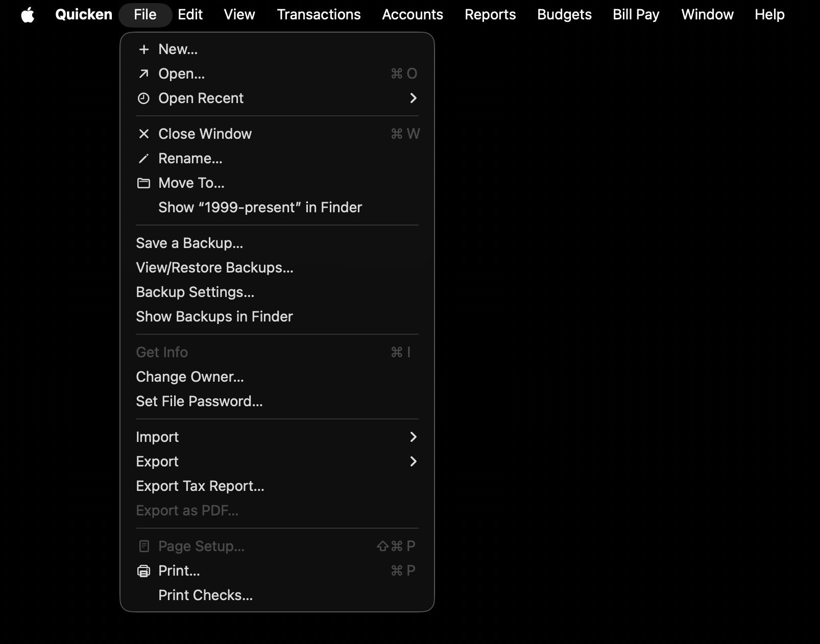
Task: Select Open Recent in the File menu
Action: tap(277, 98)
